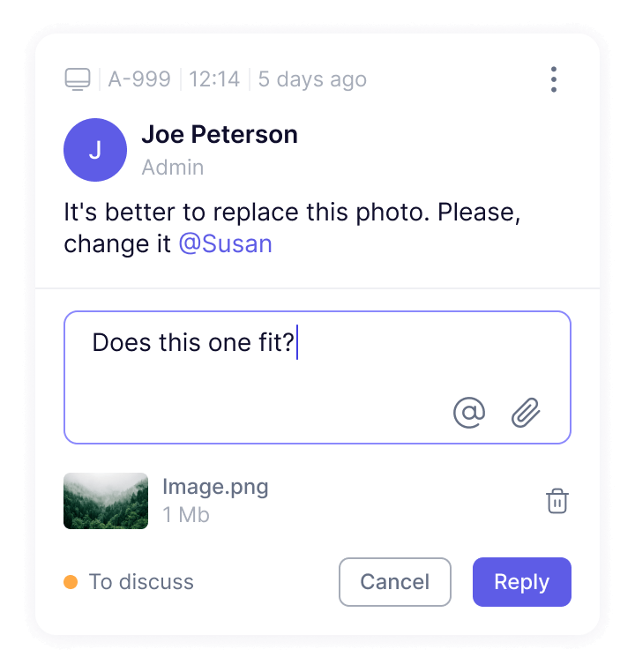This screenshot has height=672, width=635.
Task: Insert a mention with the @ icon
Action: [469, 413]
